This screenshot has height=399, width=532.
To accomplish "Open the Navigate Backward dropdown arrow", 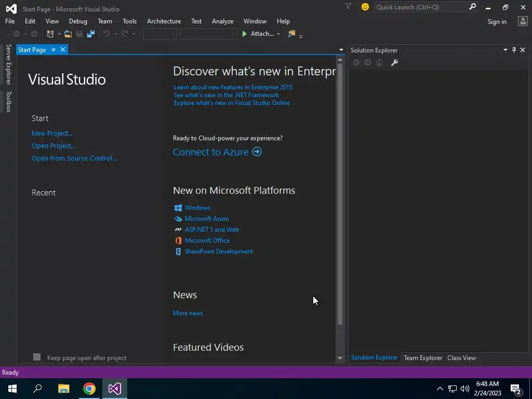I will point(25,34).
